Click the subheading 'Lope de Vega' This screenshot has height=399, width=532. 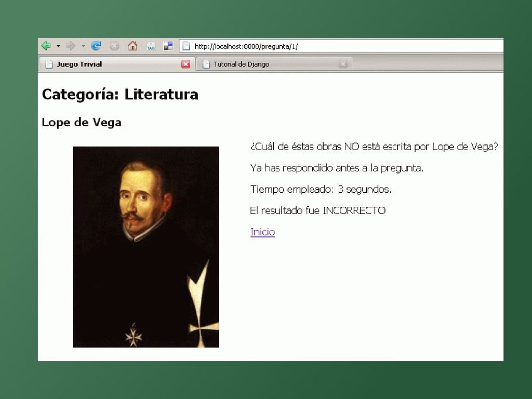coord(82,123)
